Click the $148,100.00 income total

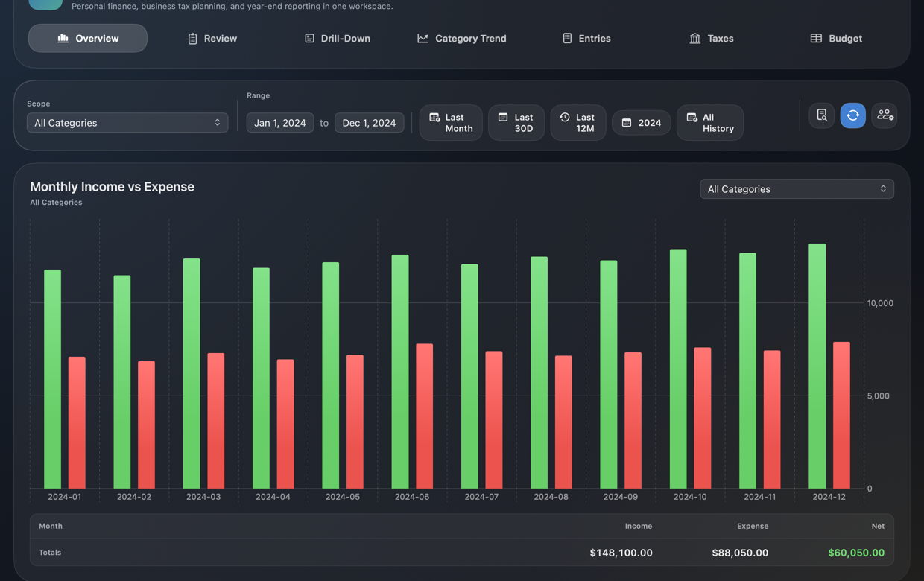click(x=621, y=553)
